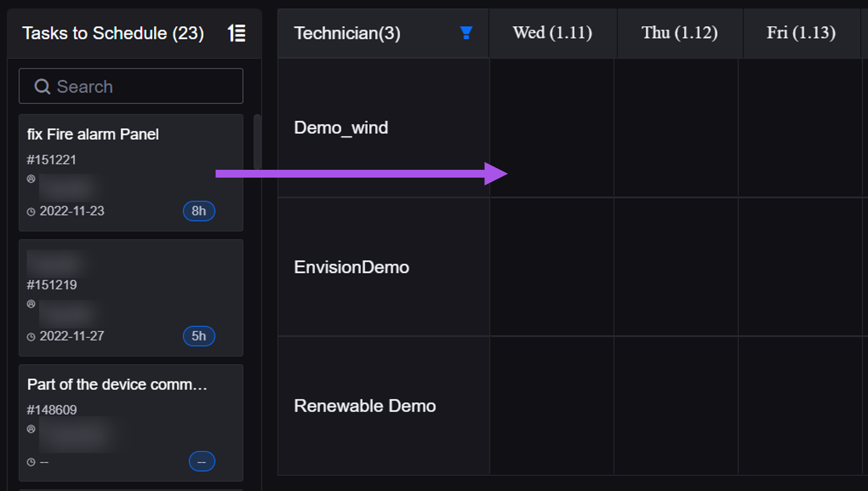Click the Wed (1.11) column header
This screenshot has height=491, width=868.
pos(552,33)
